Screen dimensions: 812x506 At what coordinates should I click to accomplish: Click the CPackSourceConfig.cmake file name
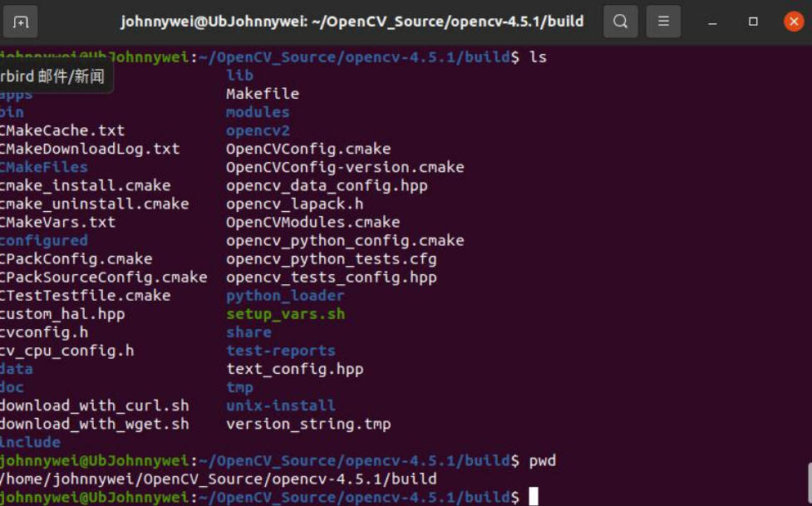tap(103, 278)
